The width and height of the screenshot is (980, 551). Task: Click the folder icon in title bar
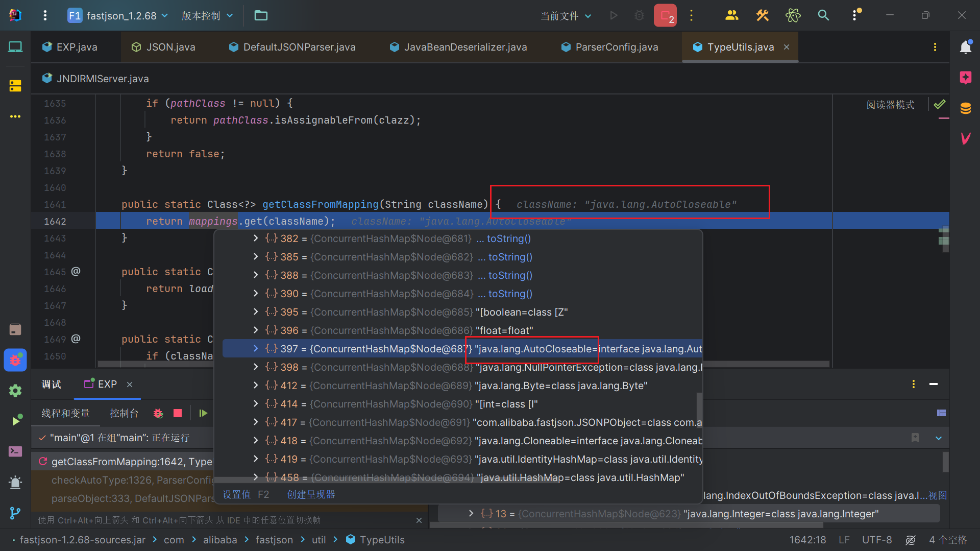click(x=261, y=15)
